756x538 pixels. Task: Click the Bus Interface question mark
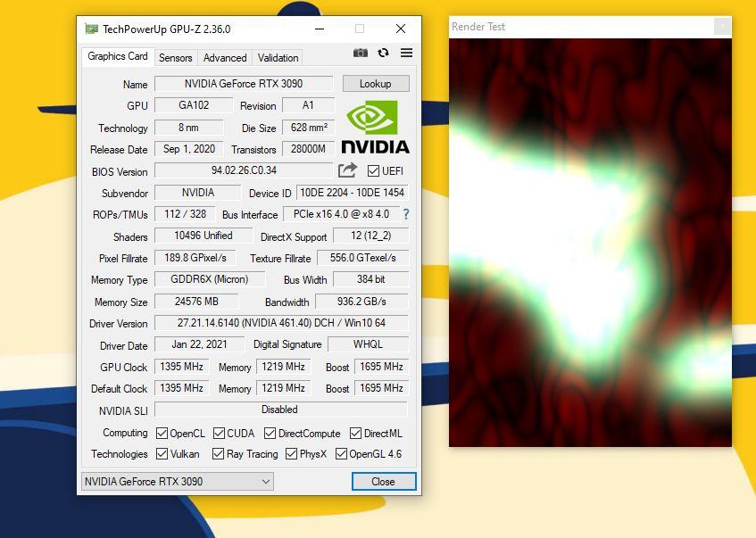click(406, 214)
